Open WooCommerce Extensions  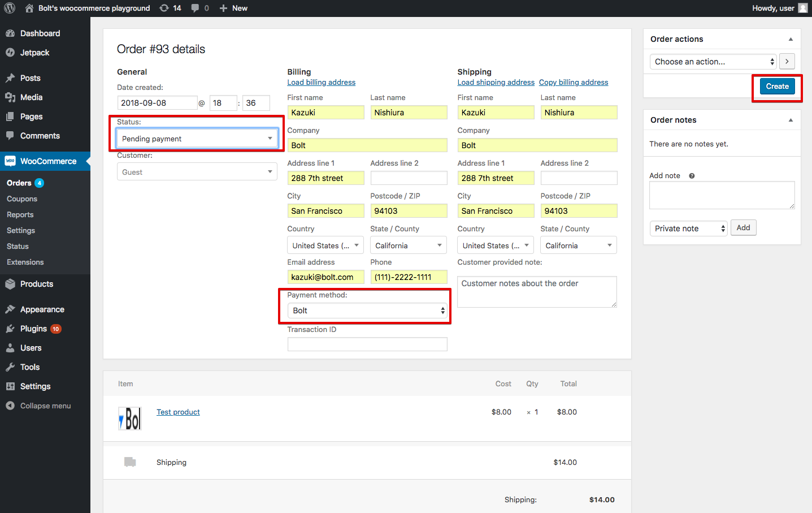[25, 262]
